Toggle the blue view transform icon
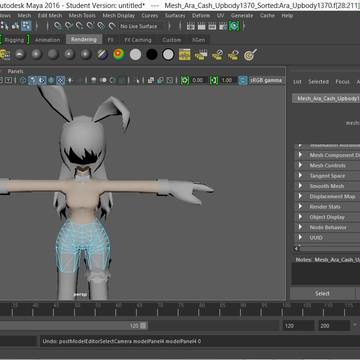The width and height of the screenshot is (360, 360). (243, 80)
